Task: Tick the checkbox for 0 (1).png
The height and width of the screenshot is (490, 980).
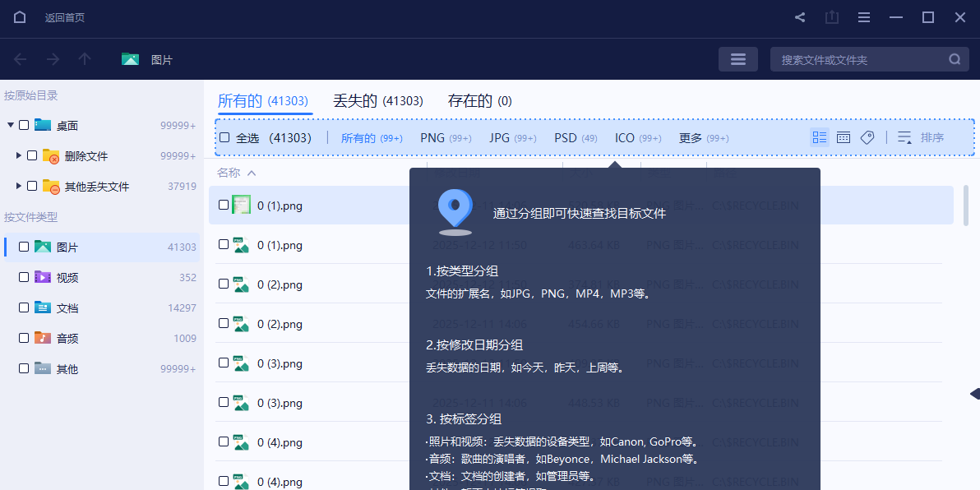Action: (223, 206)
